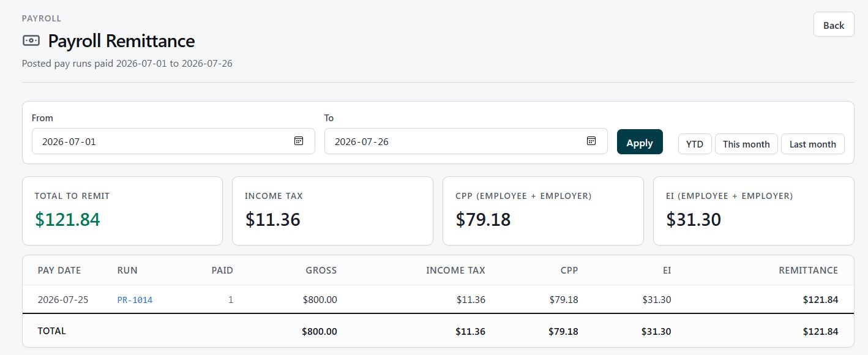This screenshot has width=868, height=355.
Task: Open pay run PR-1014 link
Action: (135, 300)
